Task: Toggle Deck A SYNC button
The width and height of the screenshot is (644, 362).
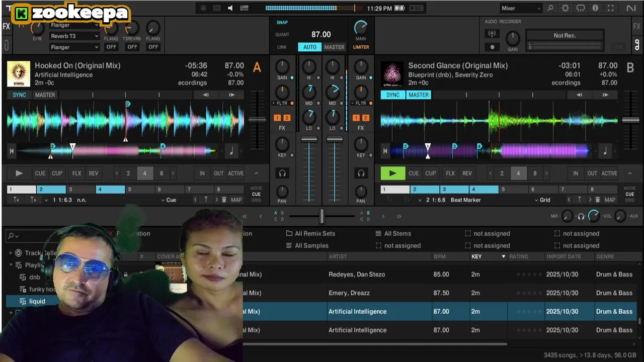Action: 19,95
